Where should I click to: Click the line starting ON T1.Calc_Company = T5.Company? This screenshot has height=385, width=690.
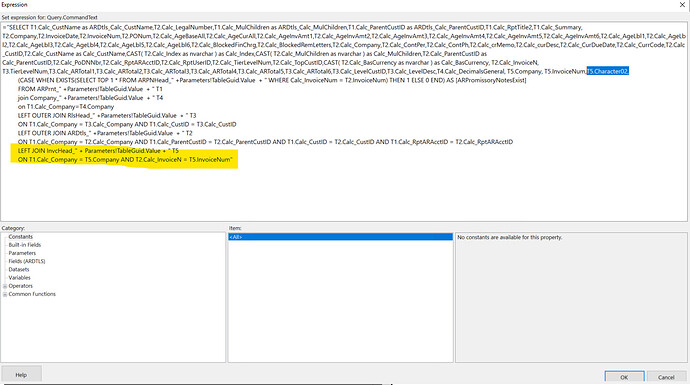[125, 159]
